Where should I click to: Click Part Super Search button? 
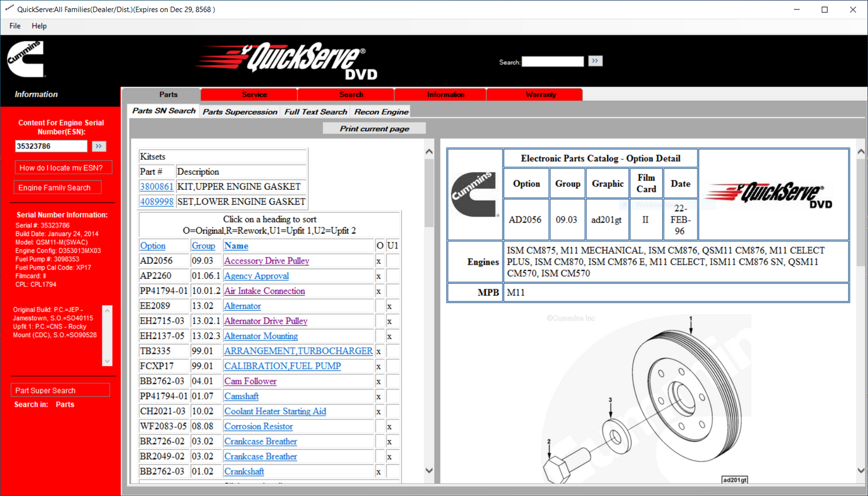click(60, 391)
